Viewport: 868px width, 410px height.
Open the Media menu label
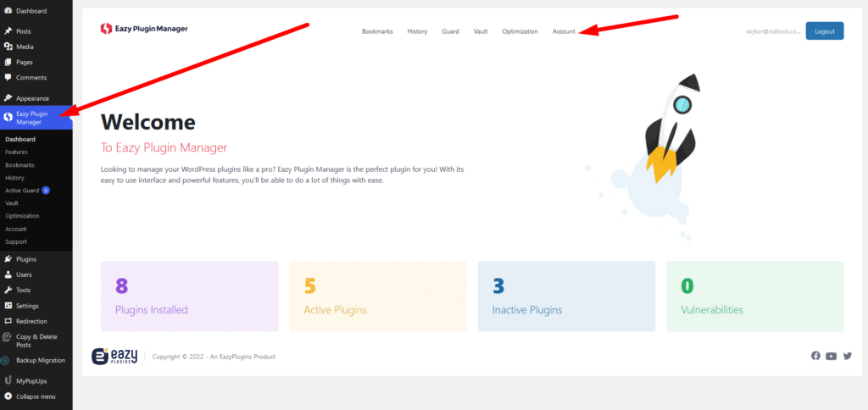point(25,47)
